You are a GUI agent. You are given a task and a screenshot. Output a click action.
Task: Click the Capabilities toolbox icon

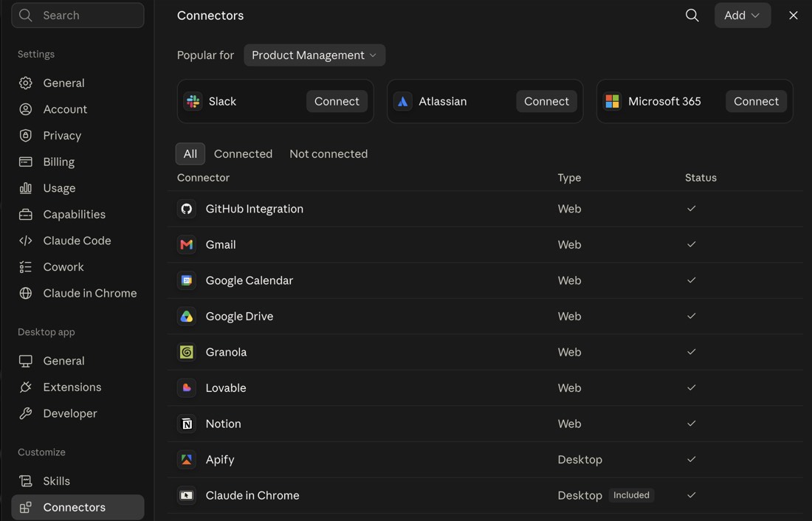[x=25, y=215]
